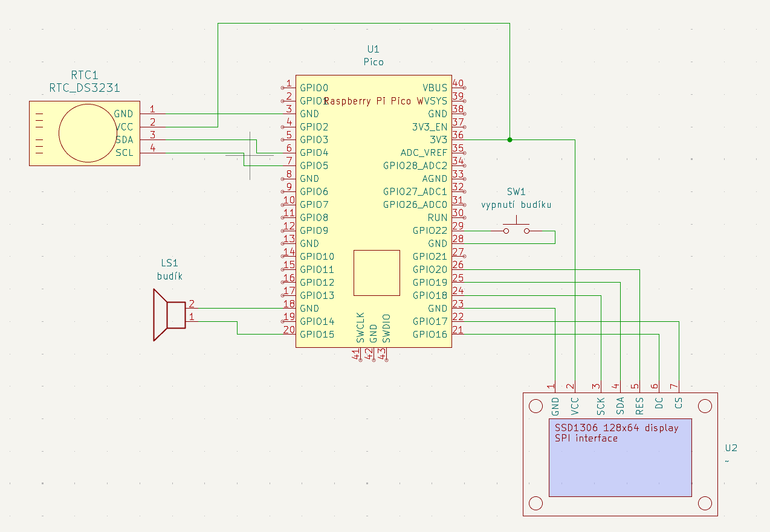The width and height of the screenshot is (770, 532).
Task: Select the LS1 speaker symbol
Action: (170, 315)
